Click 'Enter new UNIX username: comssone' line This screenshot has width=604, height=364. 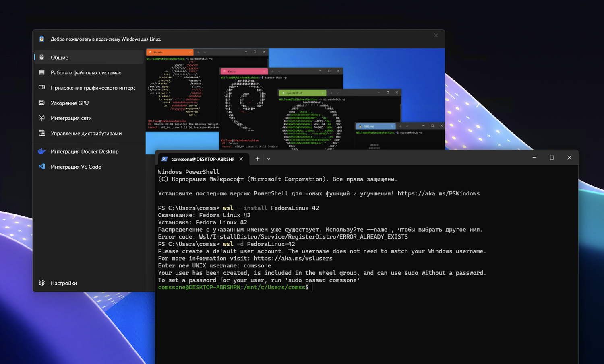pos(214,265)
